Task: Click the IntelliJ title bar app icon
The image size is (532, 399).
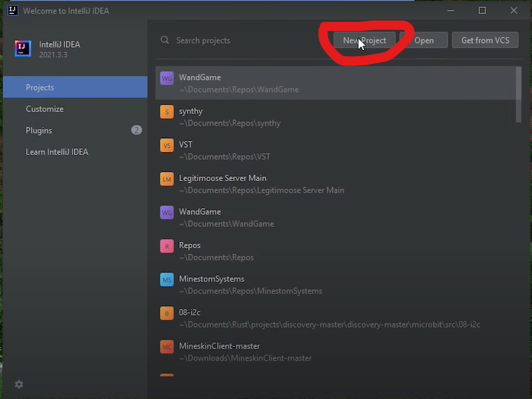Action: pos(13,10)
